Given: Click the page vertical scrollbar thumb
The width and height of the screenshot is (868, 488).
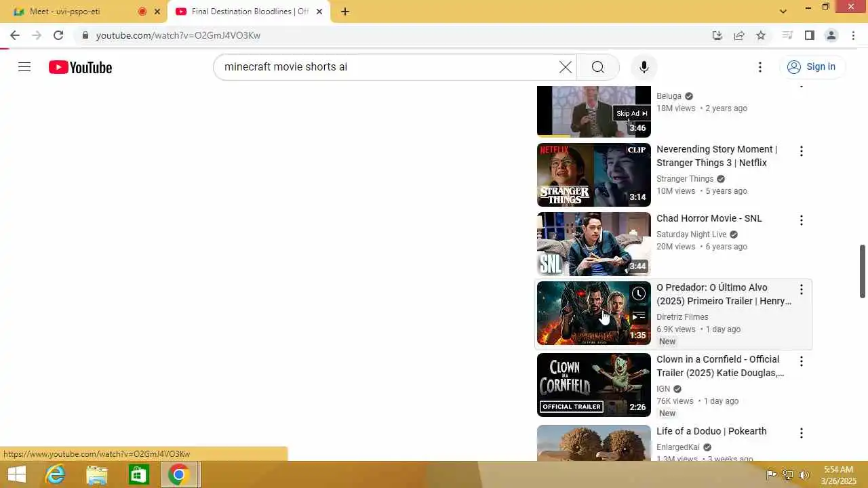Looking at the screenshot, I should point(863,271).
